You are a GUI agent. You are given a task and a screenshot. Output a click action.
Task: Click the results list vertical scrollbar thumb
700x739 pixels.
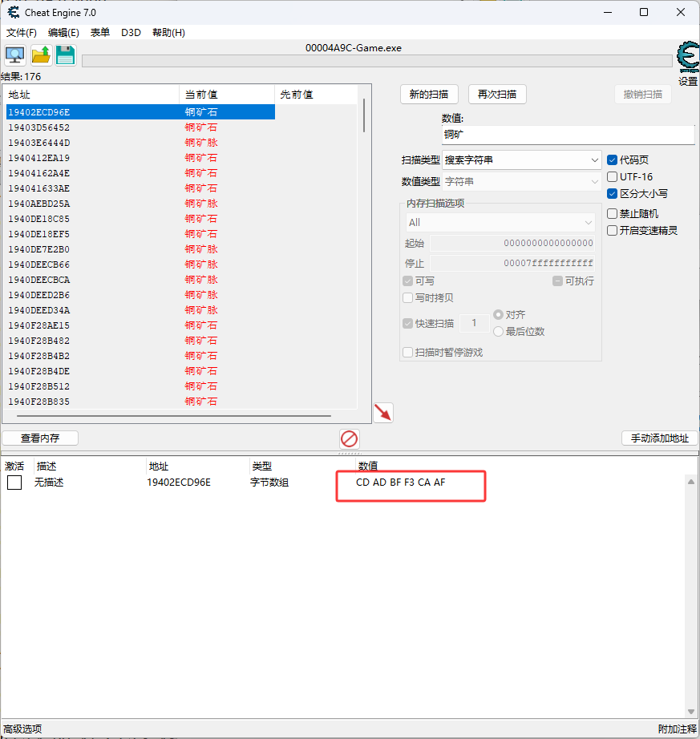pyautogui.click(x=364, y=115)
